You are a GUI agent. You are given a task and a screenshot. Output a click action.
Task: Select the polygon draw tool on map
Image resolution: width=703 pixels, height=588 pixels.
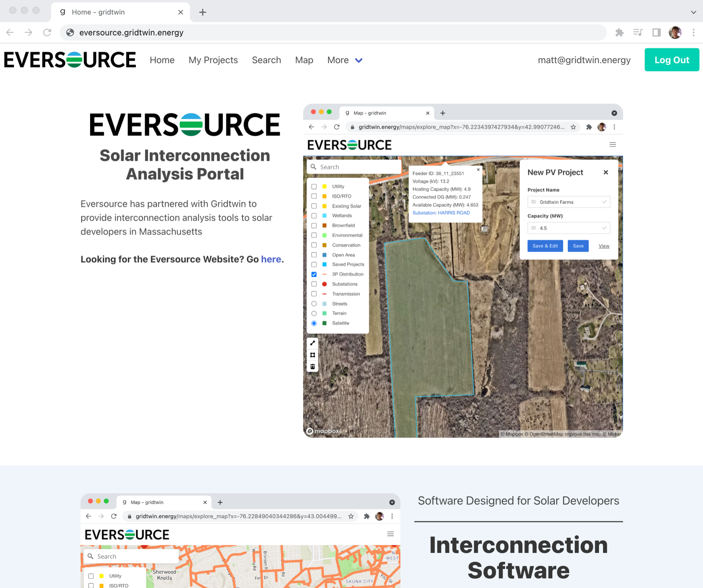312,355
